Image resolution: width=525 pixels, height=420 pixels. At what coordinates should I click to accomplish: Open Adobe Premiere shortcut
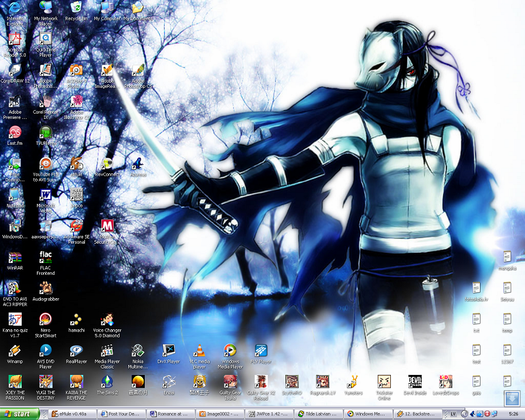(x=15, y=101)
